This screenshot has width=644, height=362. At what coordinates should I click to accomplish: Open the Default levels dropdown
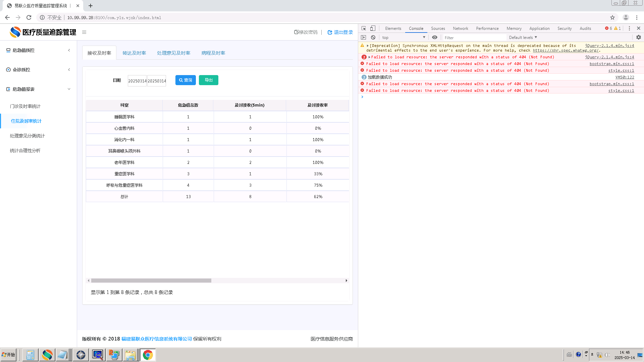click(x=523, y=38)
